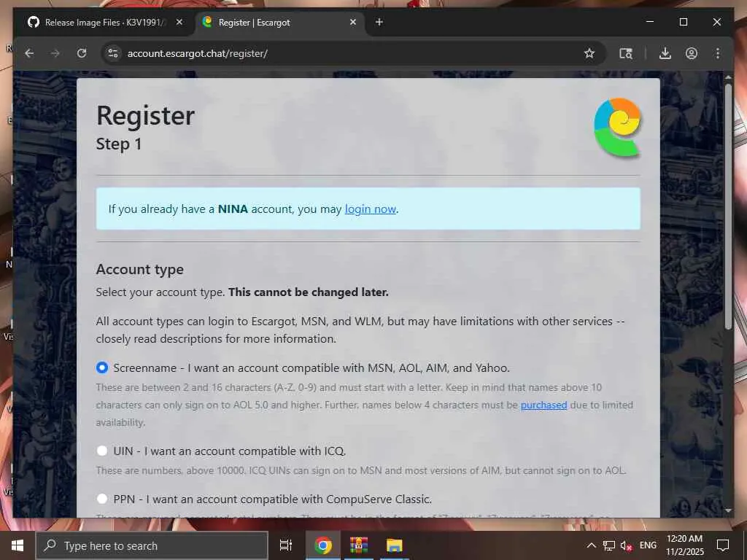Close the Release Image Files tab

tap(179, 22)
